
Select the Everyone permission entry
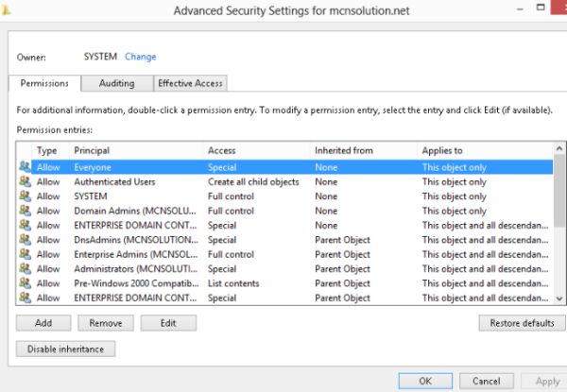click(285, 167)
